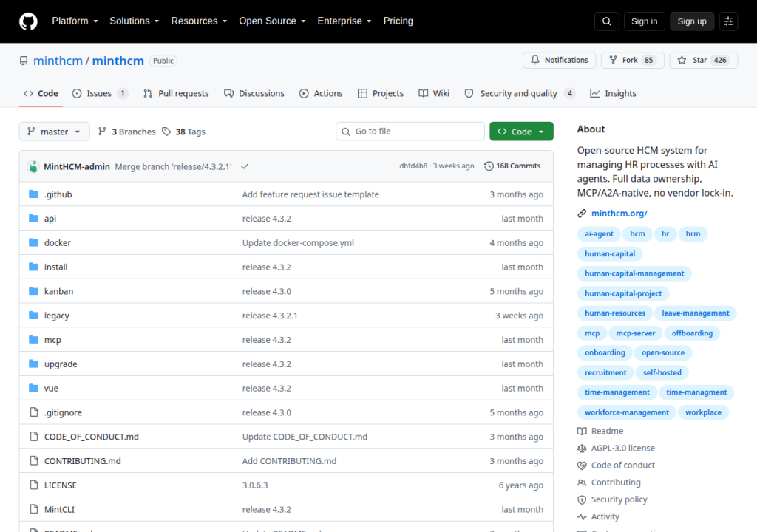This screenshot has width=757, height=532.
Task: Click the shield icon for Security policy
Action: 582,499
